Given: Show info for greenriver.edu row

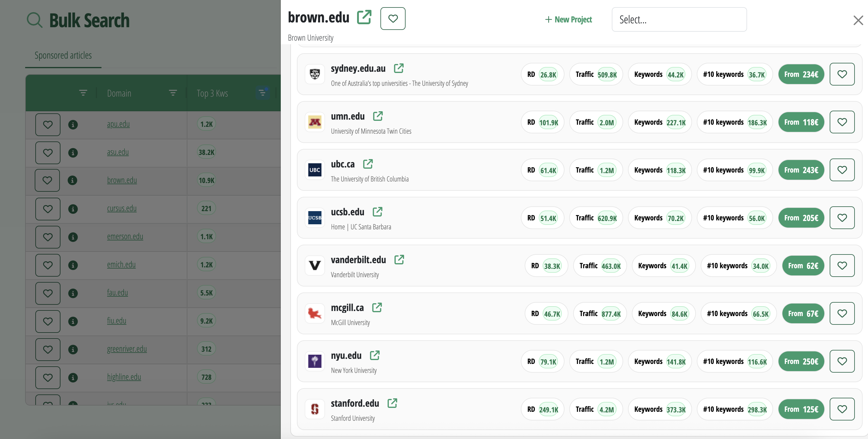Looking at the screenshot, I should (x=73, y=350).
